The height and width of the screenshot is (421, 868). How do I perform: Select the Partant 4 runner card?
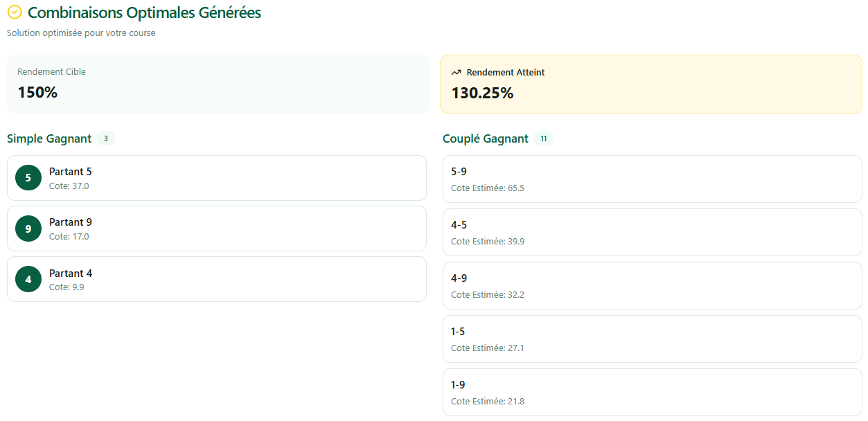pyautogui.click(x=216, y=279)
